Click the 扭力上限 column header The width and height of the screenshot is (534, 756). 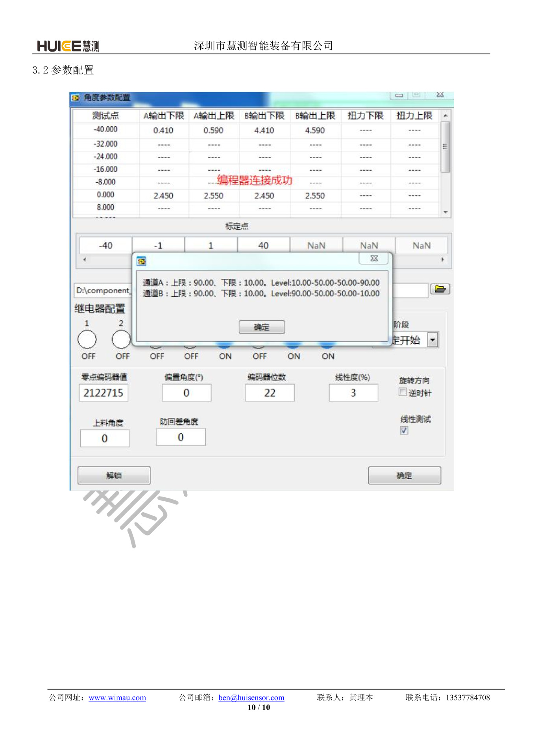414,116
